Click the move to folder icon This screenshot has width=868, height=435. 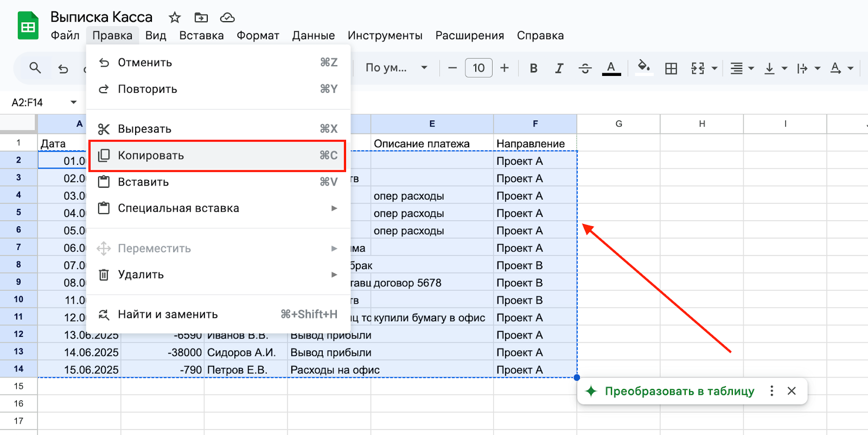pos(201,18)
